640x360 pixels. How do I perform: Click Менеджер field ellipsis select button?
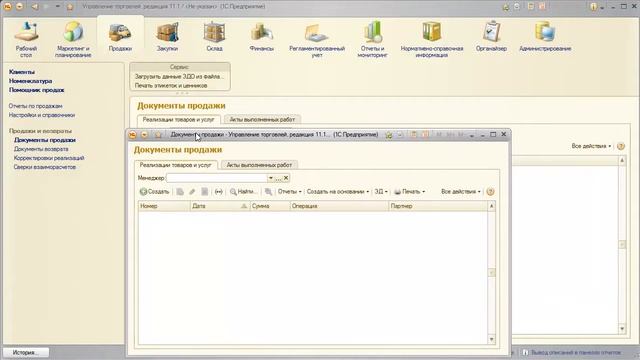[x=278, y=178]
